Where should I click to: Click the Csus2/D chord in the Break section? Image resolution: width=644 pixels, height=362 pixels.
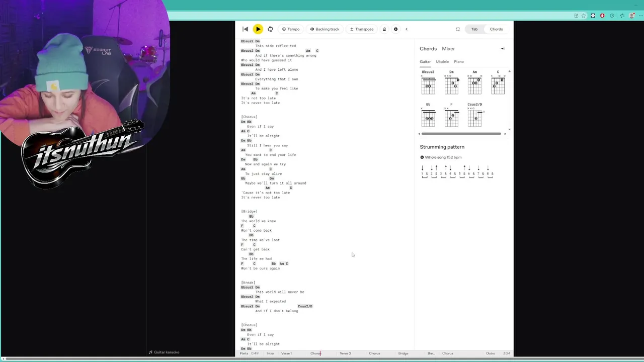click(x=305, y=306)
